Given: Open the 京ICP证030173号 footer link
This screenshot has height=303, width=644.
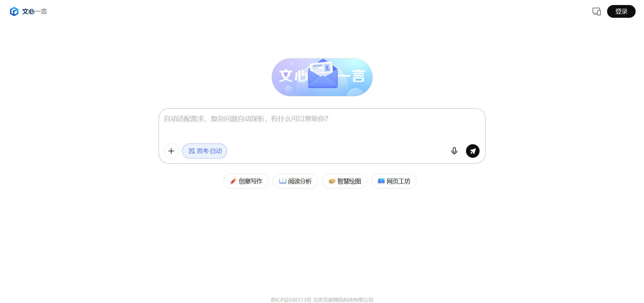Looking at the screenshot, I should click(291, 300).
